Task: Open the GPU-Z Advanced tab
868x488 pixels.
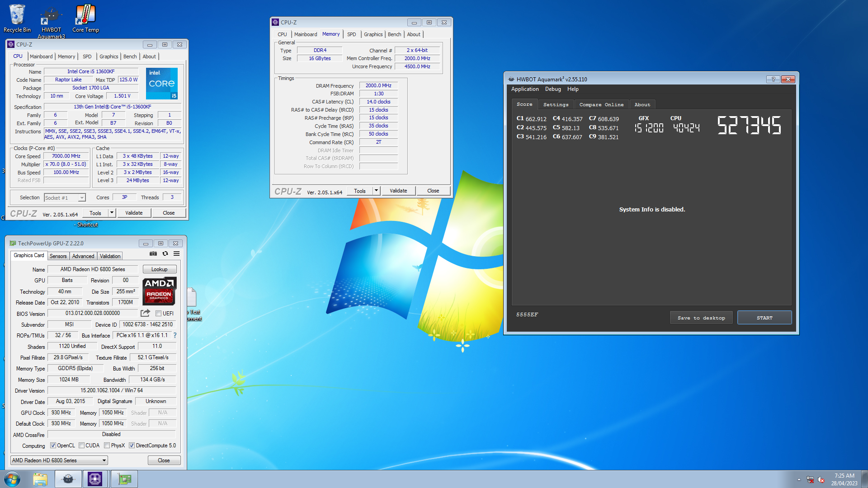Action: (x=83, y=256)
